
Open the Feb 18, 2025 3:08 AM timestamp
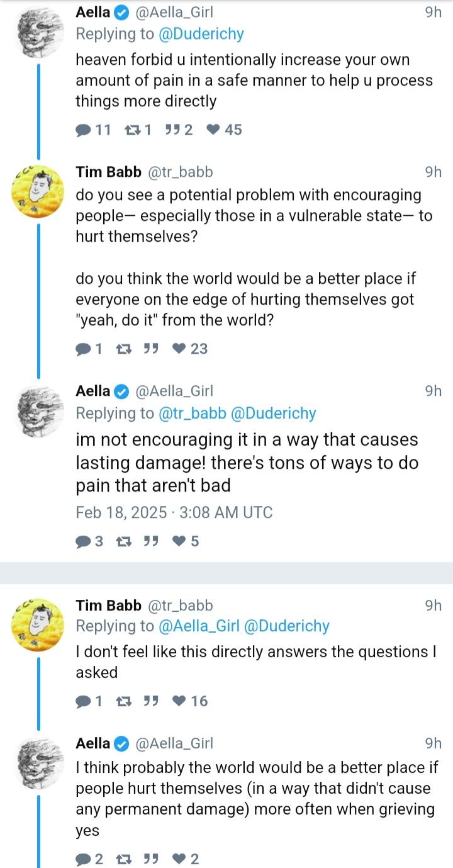click(174, 512)
